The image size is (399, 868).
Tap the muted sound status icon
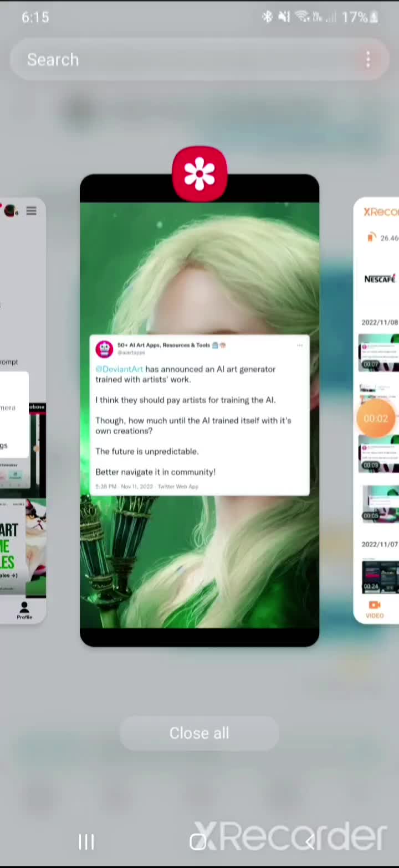click(284, 17)
